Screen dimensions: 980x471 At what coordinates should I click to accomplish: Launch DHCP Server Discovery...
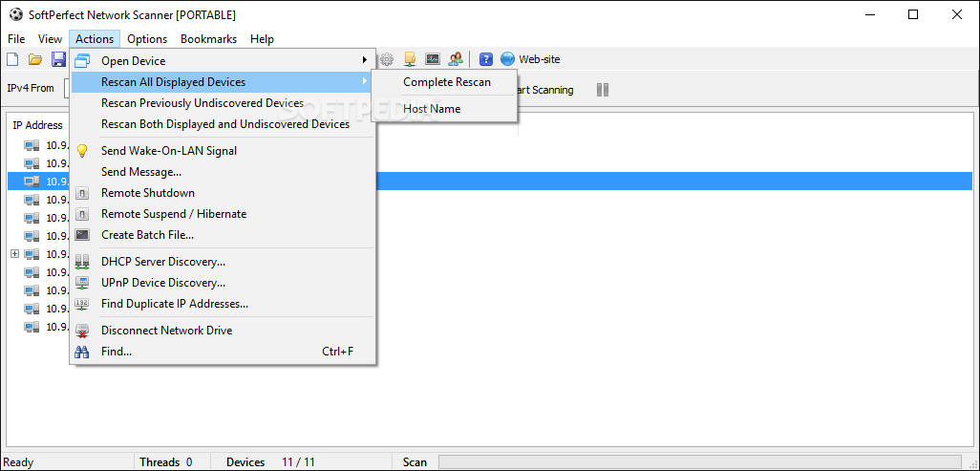click(x=223, y=262)
